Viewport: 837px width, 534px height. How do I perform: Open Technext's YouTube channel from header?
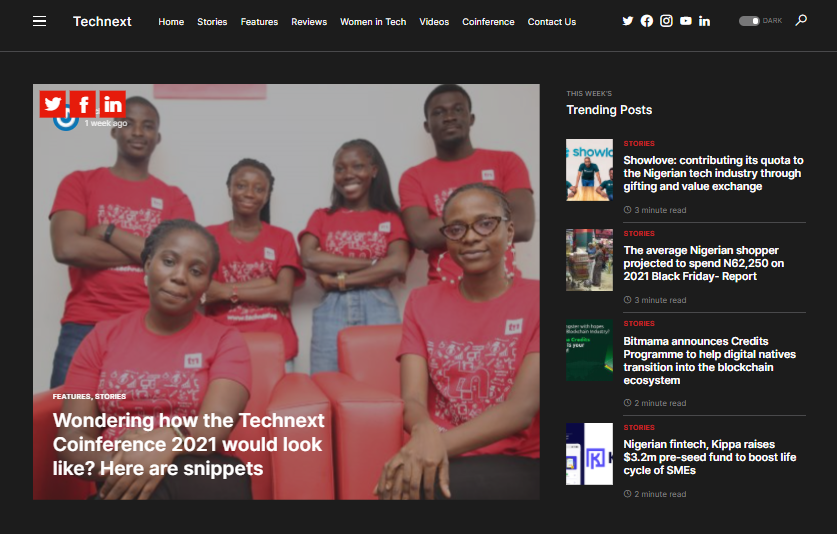pyautogui.click(x=686, y=21)
